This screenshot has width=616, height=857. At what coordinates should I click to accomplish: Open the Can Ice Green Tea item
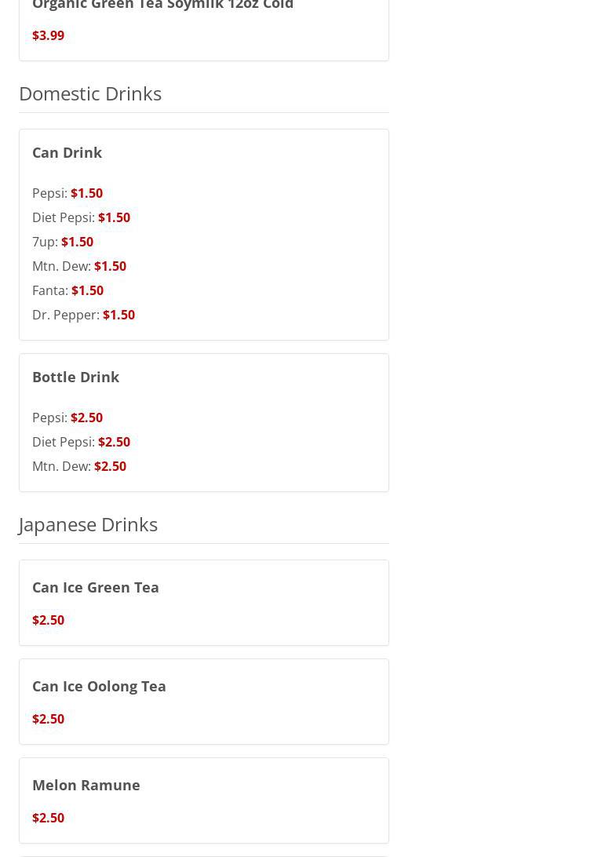point(96,587)
